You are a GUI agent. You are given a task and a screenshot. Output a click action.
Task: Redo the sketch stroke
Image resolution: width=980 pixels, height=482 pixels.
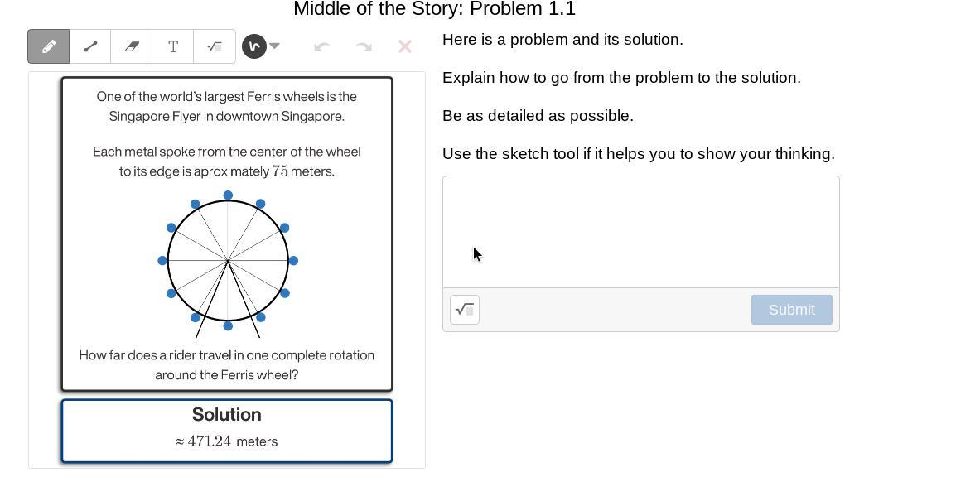[x=364, y=46]
